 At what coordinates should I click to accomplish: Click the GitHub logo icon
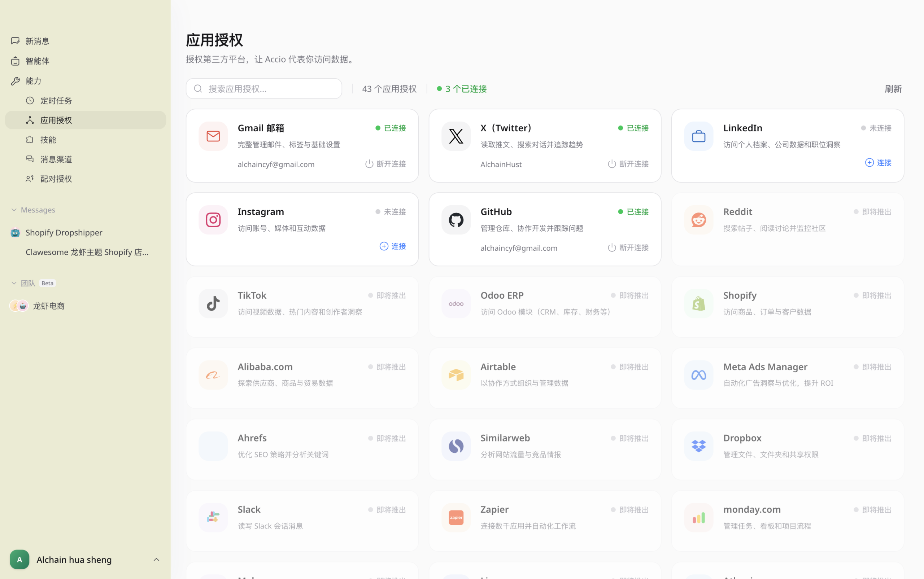455,219
